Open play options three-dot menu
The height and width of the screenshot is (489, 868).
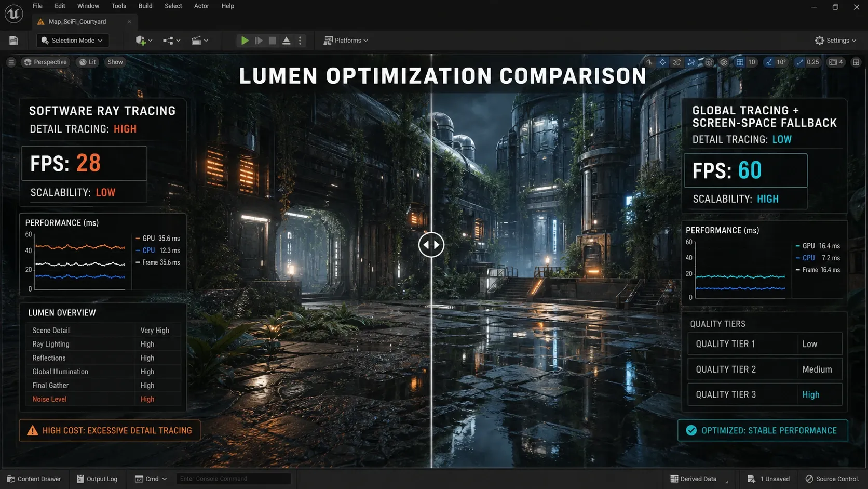tap(300, 41)
